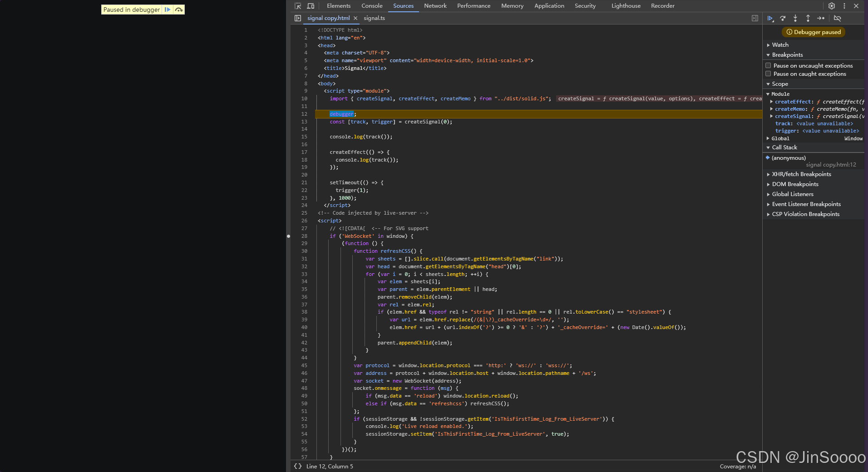Select the Sources tab
Screen dimensions: 868x472
403,6
